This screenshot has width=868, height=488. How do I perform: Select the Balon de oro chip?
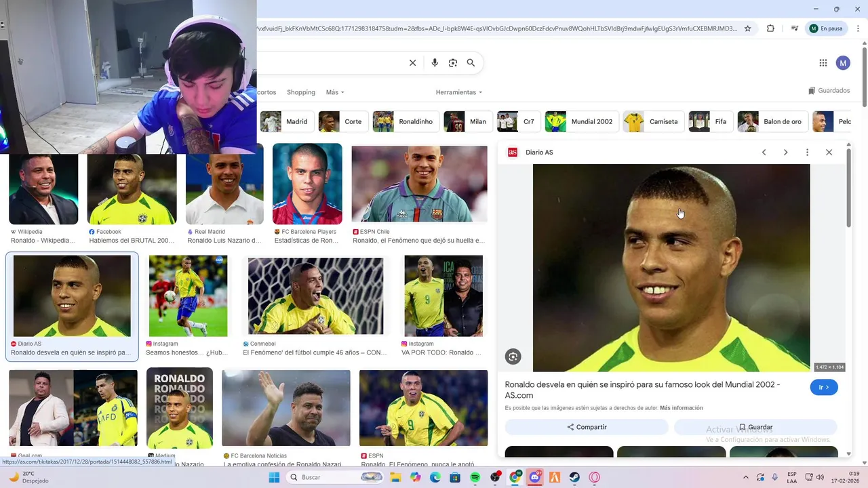pyautogui.click(x=772, y=122)
